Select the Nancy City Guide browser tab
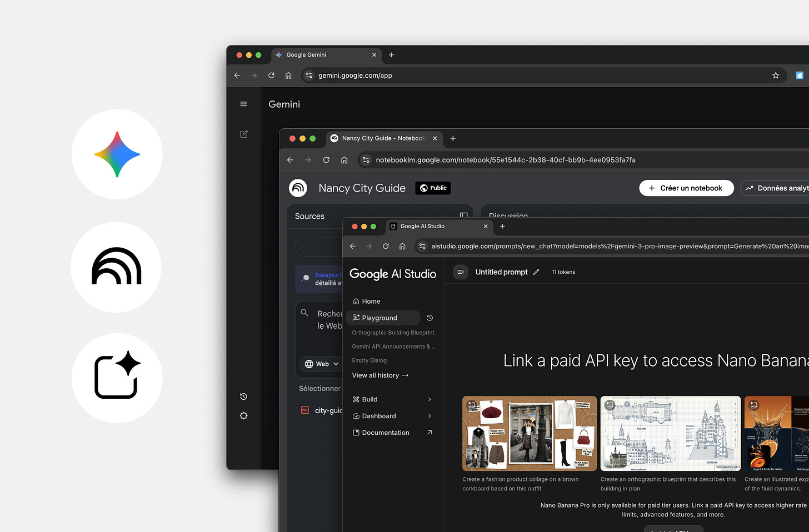Screen dimensions: 809x532 click(x=384, y=138)
